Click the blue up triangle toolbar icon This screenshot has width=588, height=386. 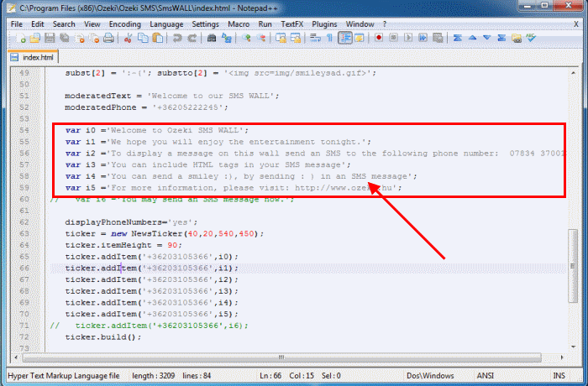(472, 39)
